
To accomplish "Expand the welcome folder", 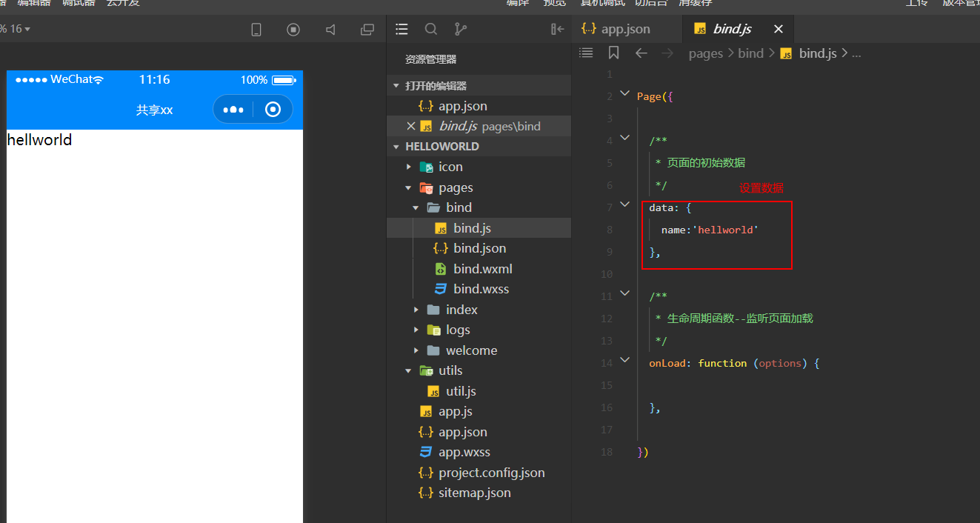I will [416, 350].
